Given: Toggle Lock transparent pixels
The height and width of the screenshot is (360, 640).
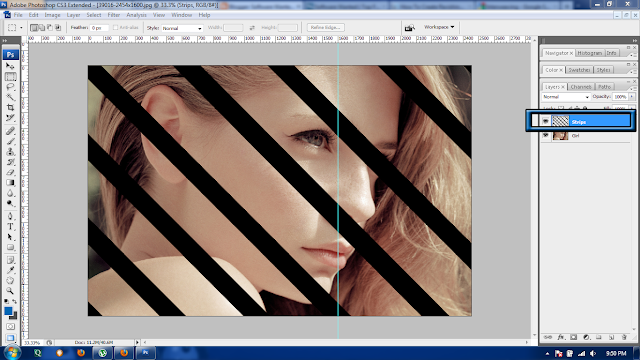Looking at the screenshot, I should tap(561, 108).
